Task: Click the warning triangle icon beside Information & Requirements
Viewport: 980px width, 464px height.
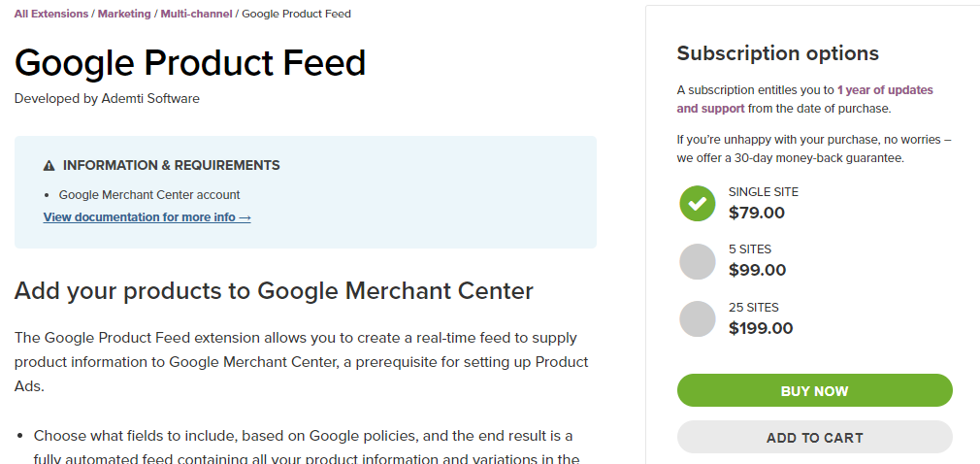Action: [49, 166]
